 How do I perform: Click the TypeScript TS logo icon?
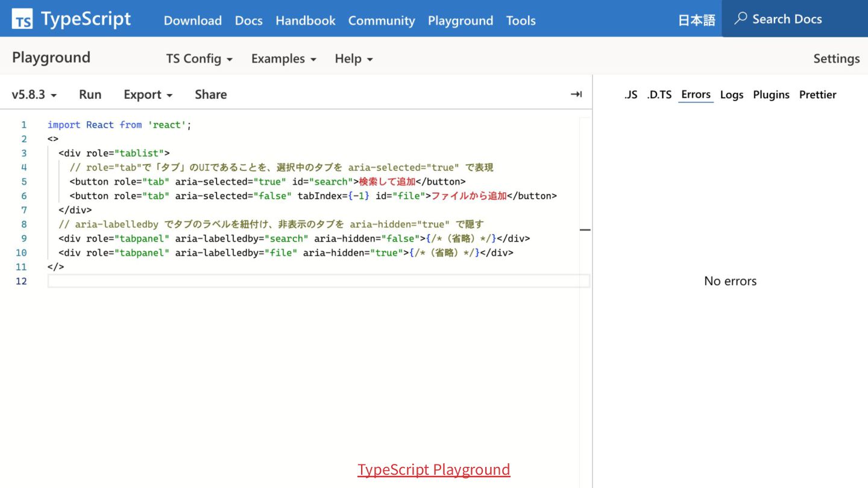tap(22, 19)
